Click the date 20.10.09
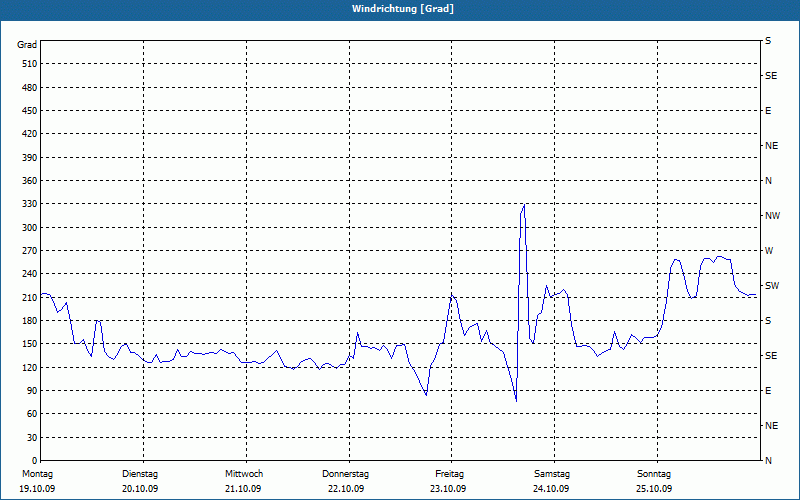The height and width of the screenshot is (500, 800). 140,489
